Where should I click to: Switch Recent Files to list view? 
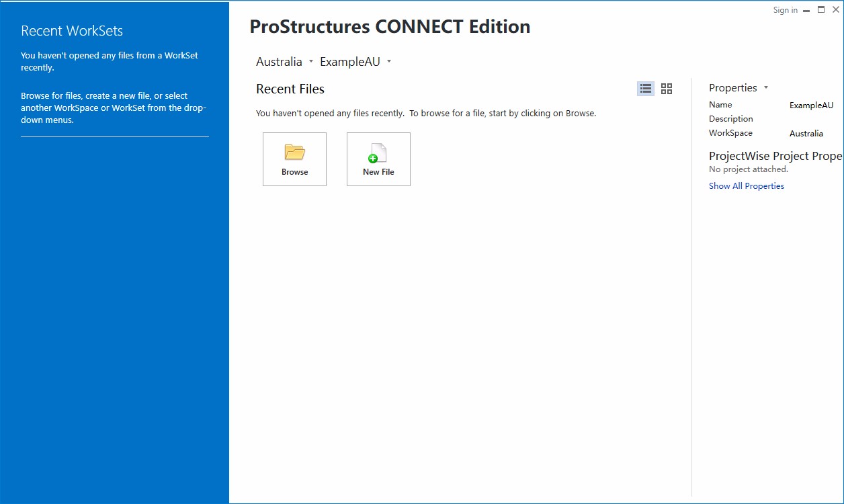pos(644,88)
